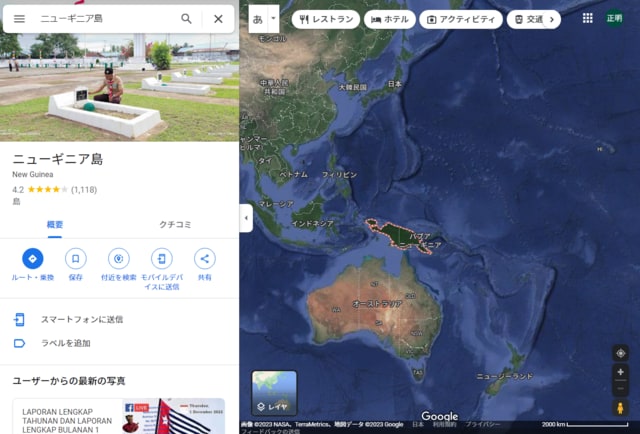Click the モンゴル map label
640x434 pixels.
[x=273, y=38]
